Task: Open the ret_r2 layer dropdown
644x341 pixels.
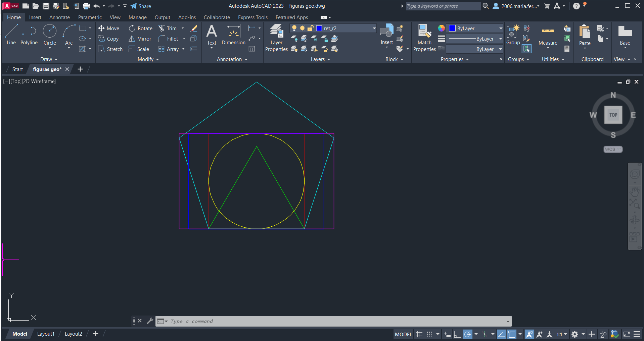Action: 374,29
